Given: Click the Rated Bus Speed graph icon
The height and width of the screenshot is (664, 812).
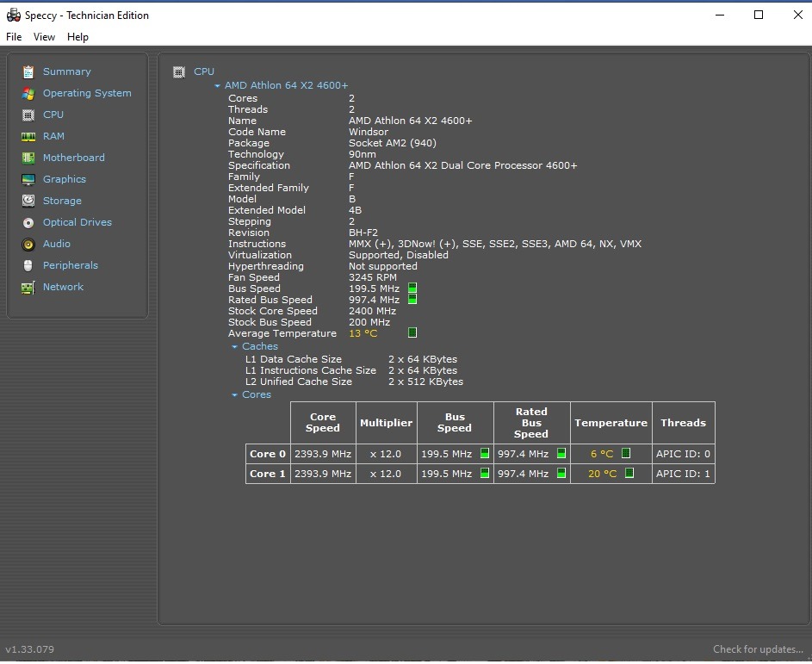Looking at the screenshot, I should (412, 299).
